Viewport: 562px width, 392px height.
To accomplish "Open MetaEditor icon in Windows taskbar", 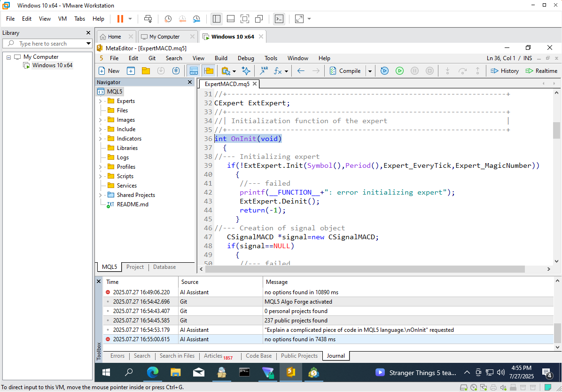I will click(x=290, y=373).
